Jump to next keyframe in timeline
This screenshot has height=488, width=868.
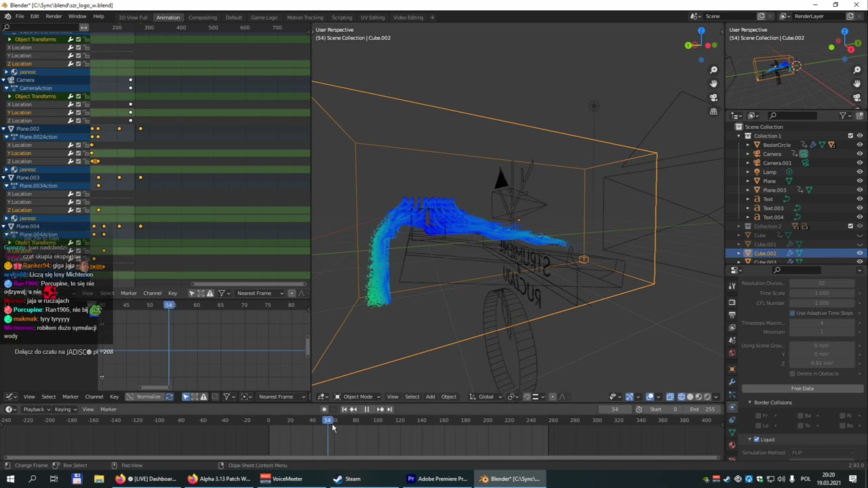pos(380,409)
